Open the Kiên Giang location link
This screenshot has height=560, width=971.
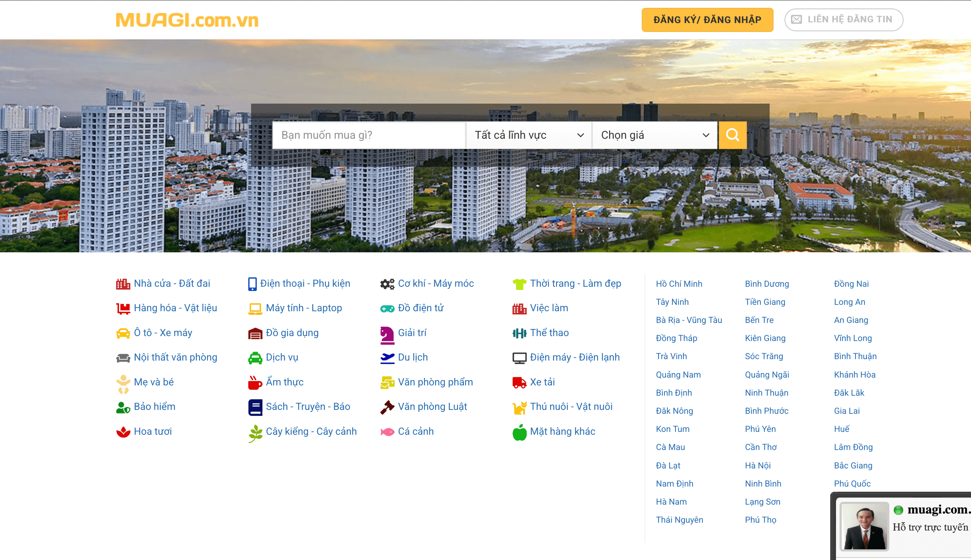765,338
